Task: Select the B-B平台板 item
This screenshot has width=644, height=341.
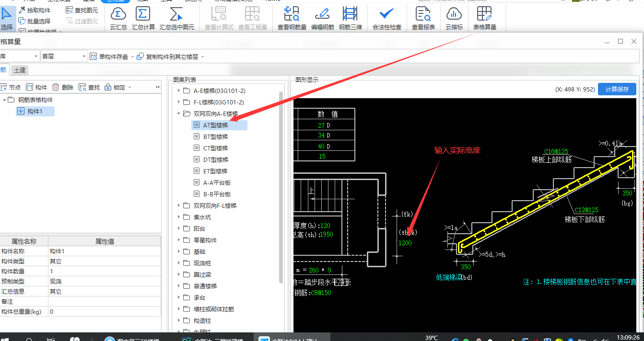Action: [217, 194]
